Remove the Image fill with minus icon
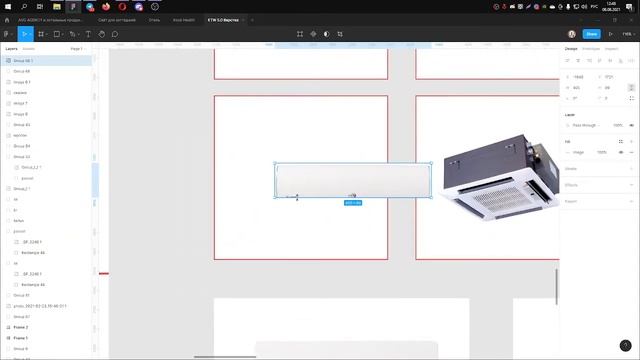640x360 pixels. click(x=631, y=152)
